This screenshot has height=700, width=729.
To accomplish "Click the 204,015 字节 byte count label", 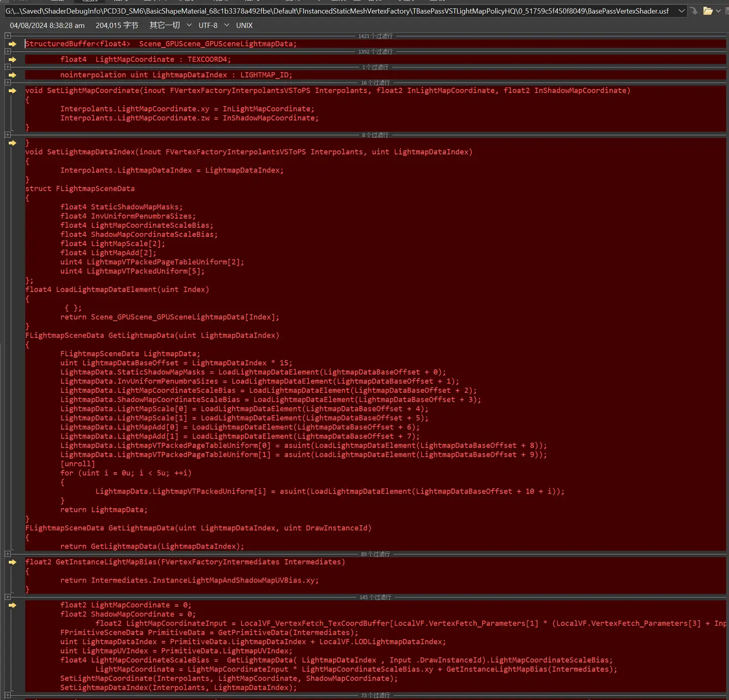I will coord(116,25).
